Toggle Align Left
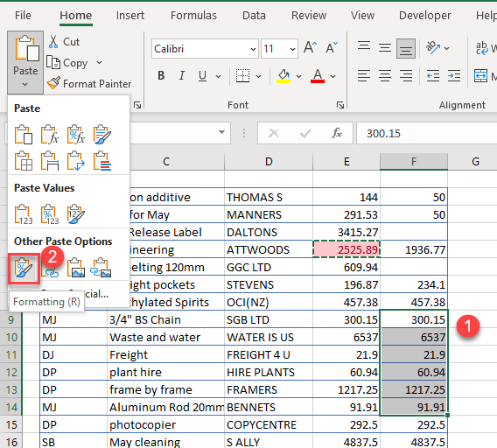The width and height of the screenshot is (497, 448). coord(364,76)
